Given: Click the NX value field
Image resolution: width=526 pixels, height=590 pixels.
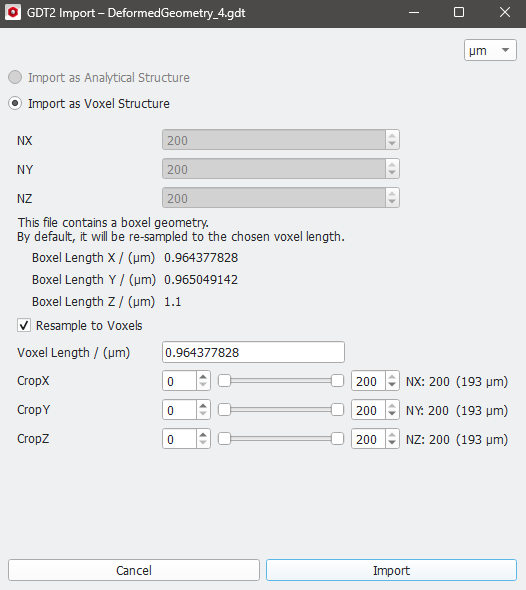Looking at the screenshot, I should [x=274, y=140].
